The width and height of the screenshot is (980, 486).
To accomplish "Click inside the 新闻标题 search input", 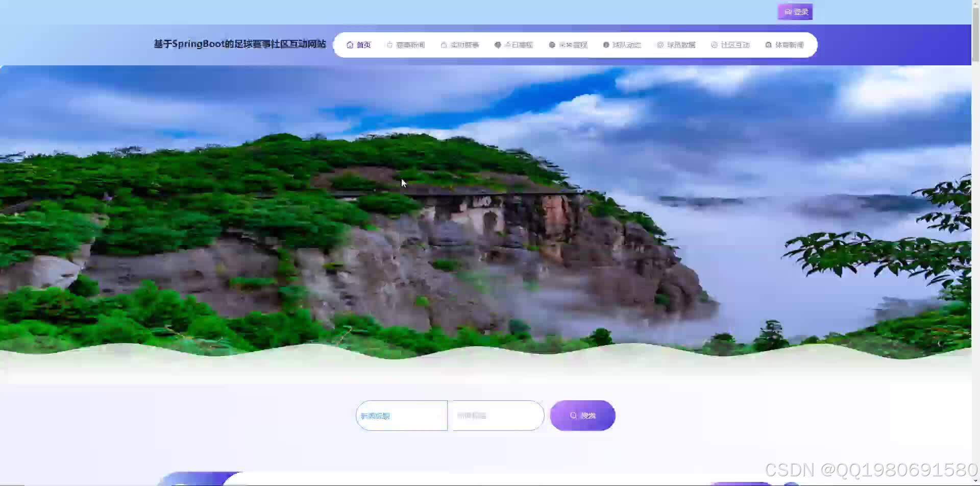I will tap(402, 415).
